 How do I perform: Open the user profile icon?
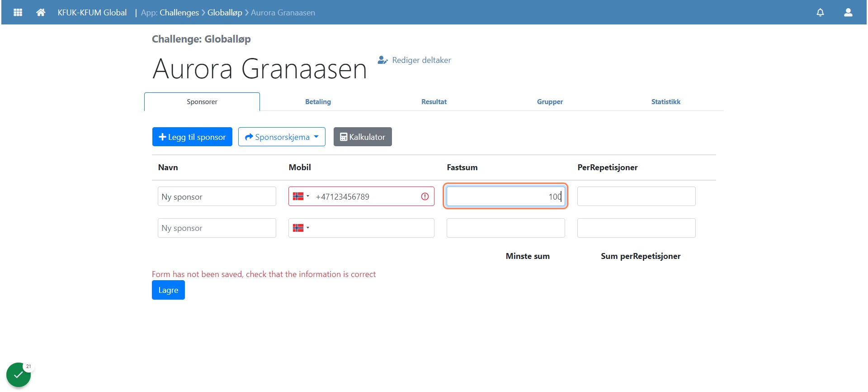[x=848, y=12]
